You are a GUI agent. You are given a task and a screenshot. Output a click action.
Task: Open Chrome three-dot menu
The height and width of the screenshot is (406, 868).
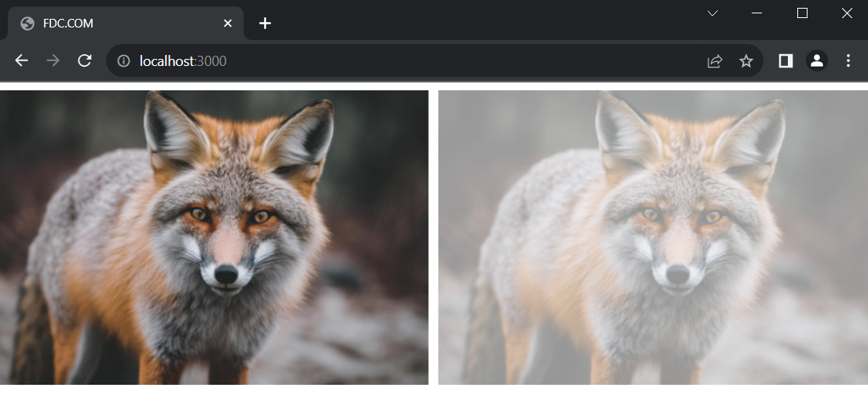[848, 60]
